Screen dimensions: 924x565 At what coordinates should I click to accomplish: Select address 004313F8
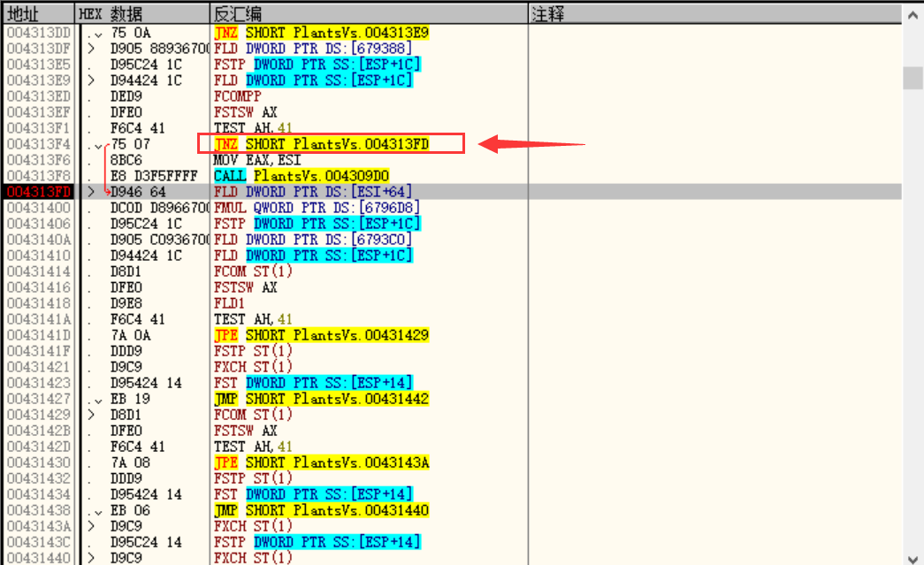point(39,176)
